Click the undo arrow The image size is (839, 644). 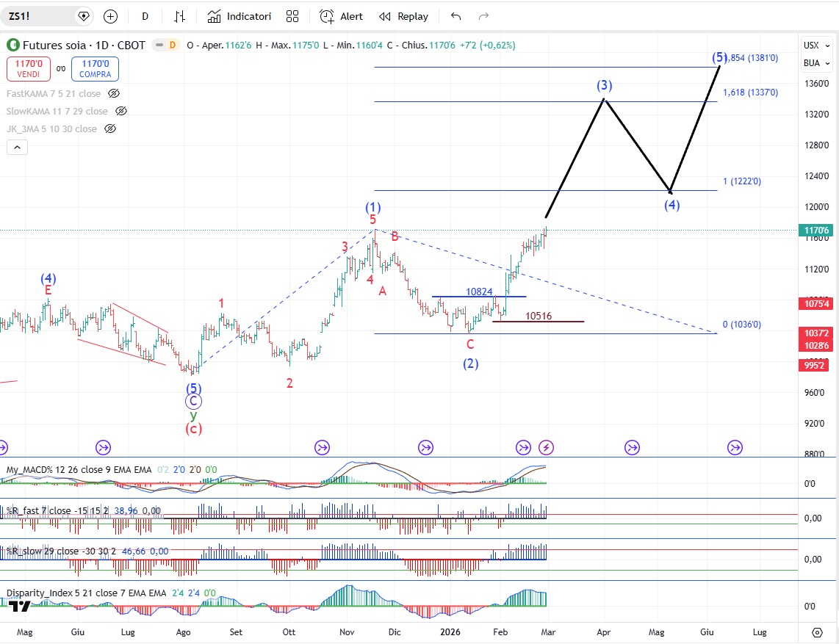[456, 16]
